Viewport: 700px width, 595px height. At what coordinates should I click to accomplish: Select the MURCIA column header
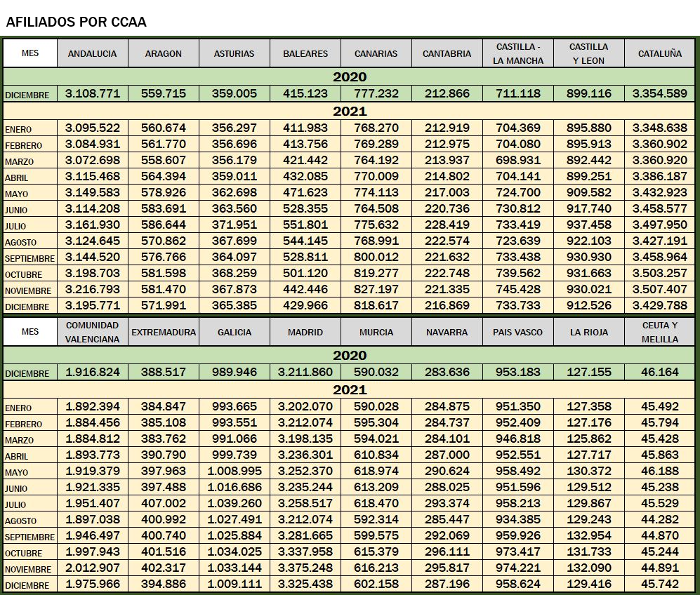[x=376, y=332]
